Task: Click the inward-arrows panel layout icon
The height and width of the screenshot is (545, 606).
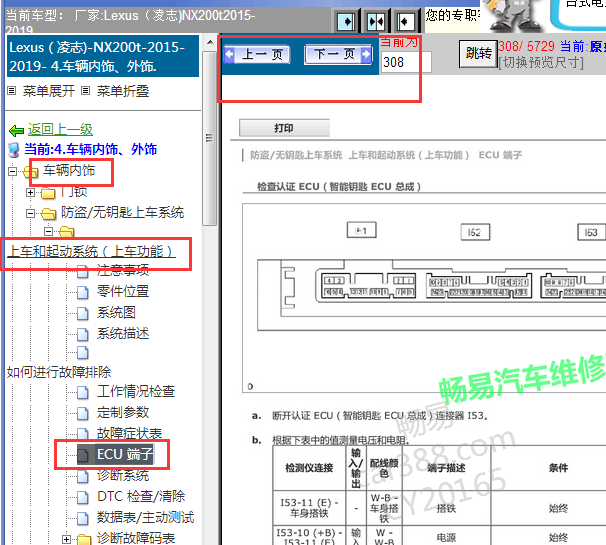Action: (x=376, y=22)
